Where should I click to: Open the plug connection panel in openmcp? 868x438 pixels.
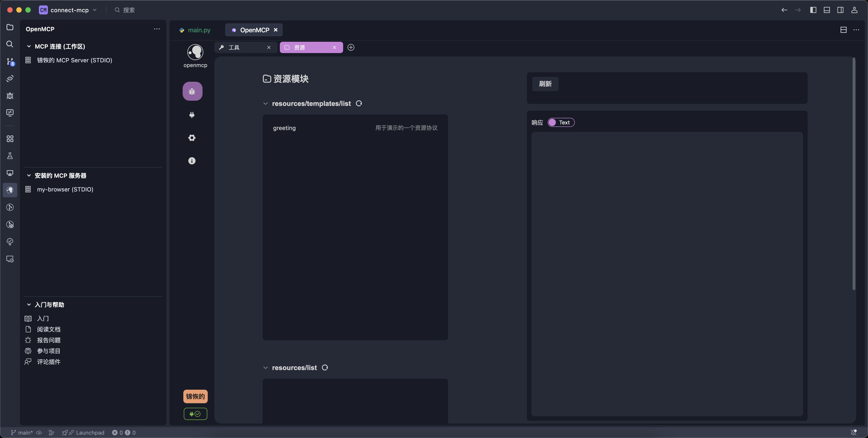192,115
